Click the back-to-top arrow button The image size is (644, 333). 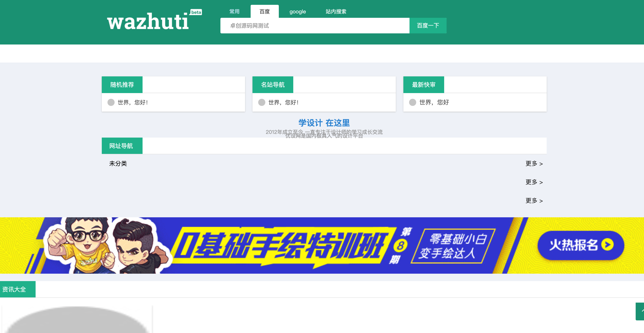coord(640,311)
